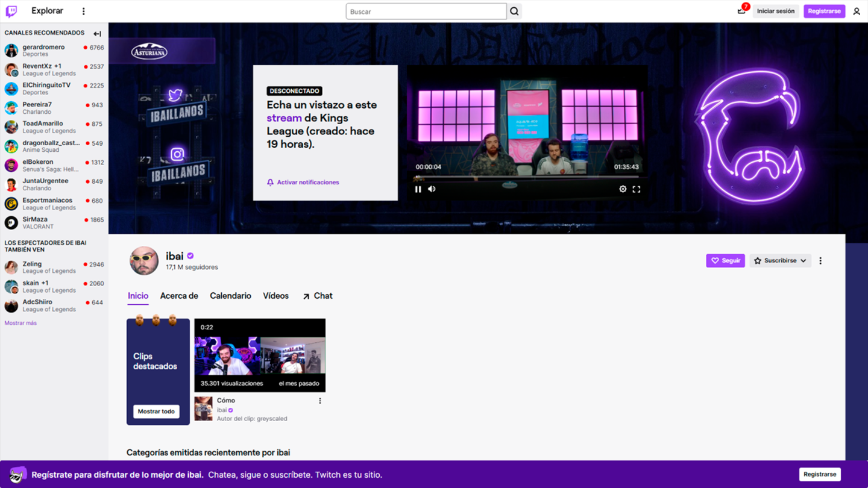This screenshot has height=488, width=868.
Task: Open the purple stream link text
Action: click(x=284, y=118)
